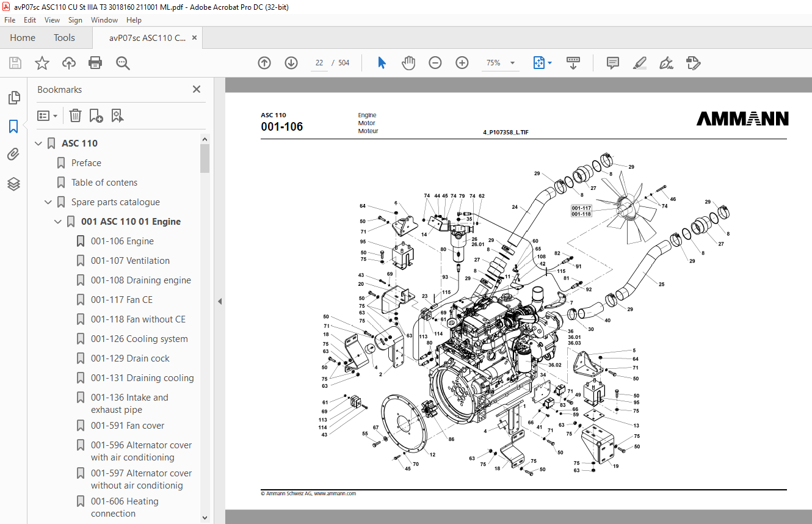Open the 001-136 Intake and exhaust pipe bookmark

(x=129, y=404)
